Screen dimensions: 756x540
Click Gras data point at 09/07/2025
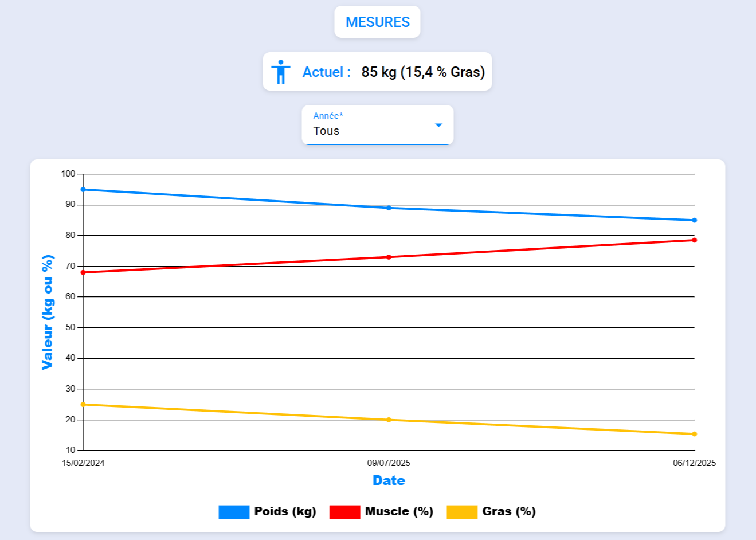(x=389, y=420)
